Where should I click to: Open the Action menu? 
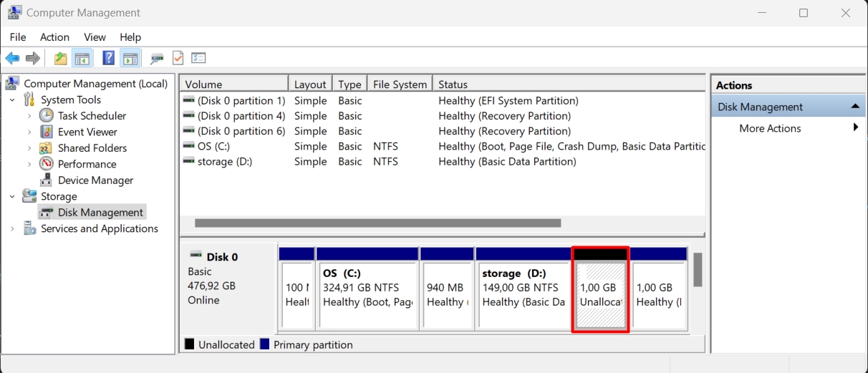click(x=55, y=37)
